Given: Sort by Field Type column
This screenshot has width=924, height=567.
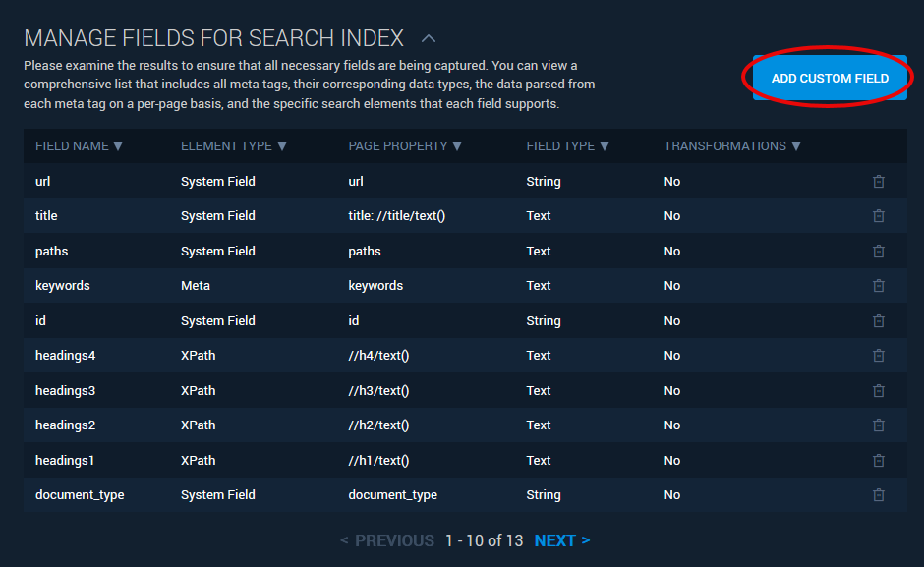Looking at the screenshot, I should (567, 146).
